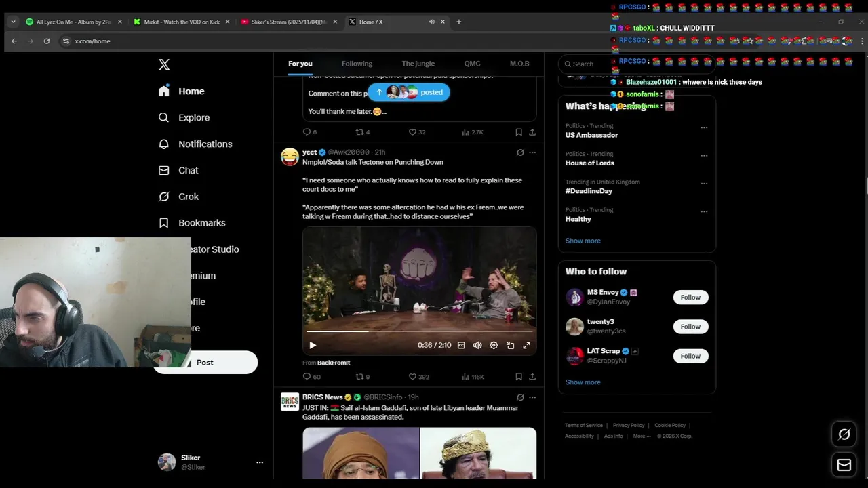
Task: Share the sponsorship post
Action: click(532, 132)
